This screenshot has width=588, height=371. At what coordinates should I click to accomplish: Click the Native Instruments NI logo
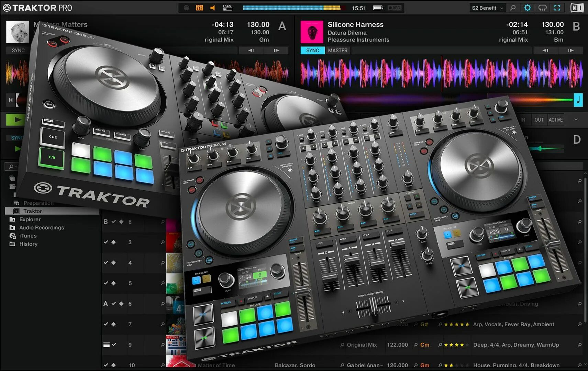tap(577, 8)
